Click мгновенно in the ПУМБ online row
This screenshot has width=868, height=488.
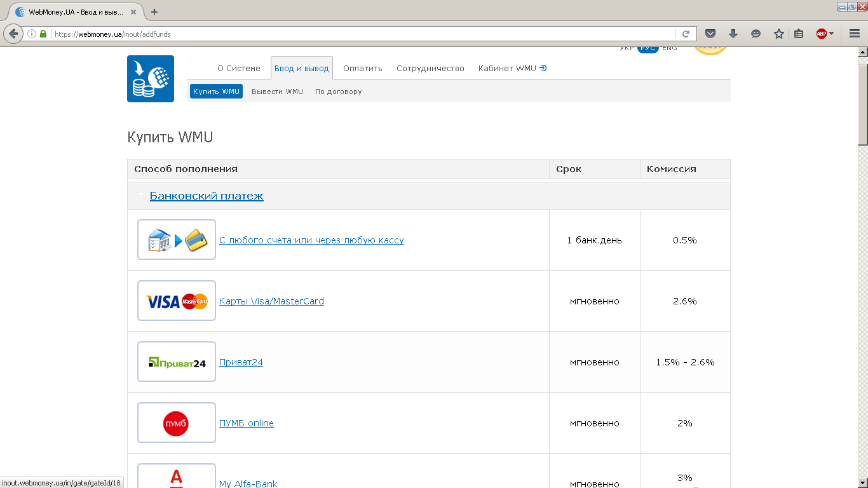[x=595, y=423]
